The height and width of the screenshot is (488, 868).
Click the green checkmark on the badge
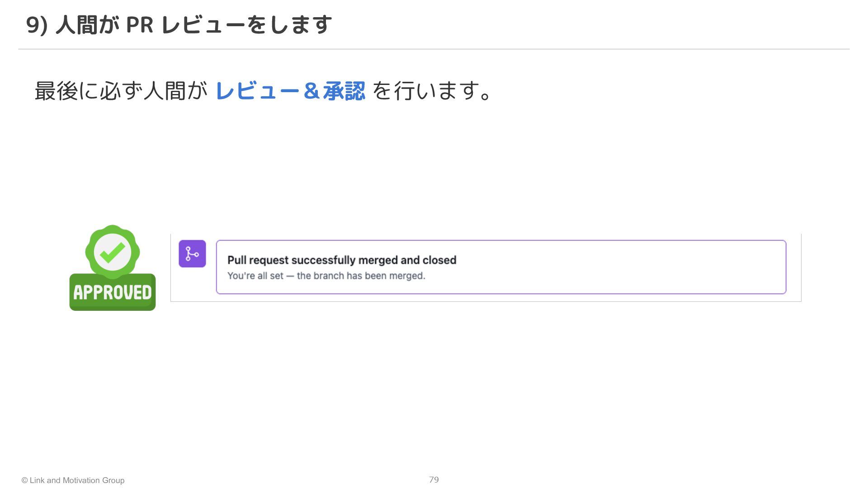tap(113, 252)
